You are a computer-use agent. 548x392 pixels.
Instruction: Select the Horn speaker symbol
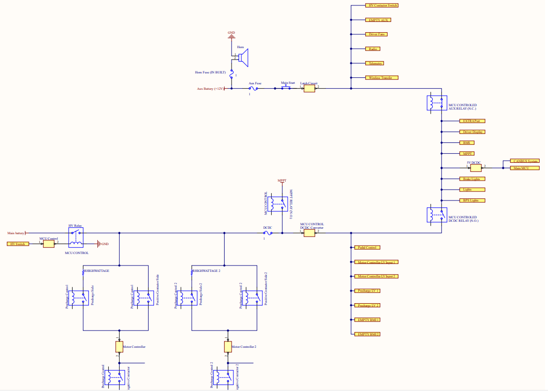[243, 58]
